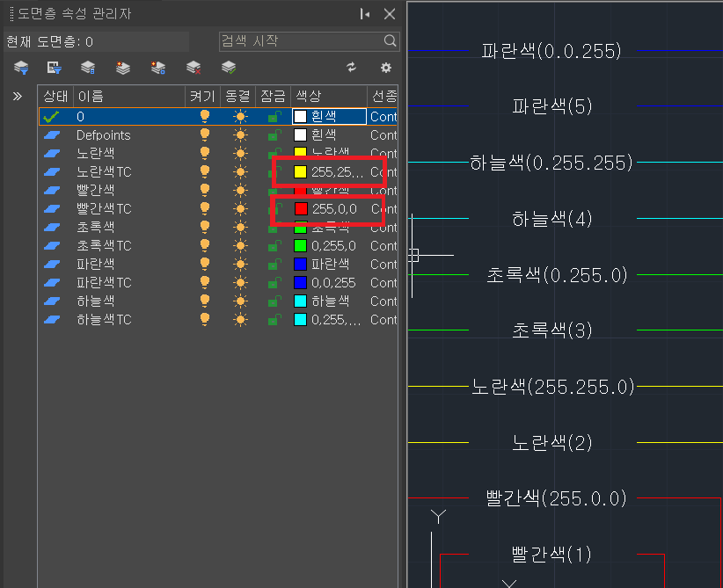Viewport: 723px width, 588px height.
Task: Lock the 초록색TC layer
Action: [274, 245]
